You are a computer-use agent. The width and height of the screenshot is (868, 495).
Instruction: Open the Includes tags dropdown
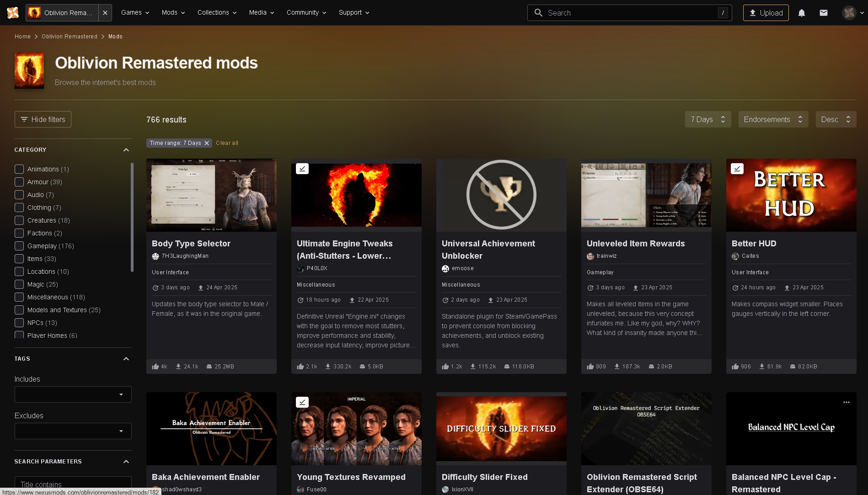click(x=73, y=394)
